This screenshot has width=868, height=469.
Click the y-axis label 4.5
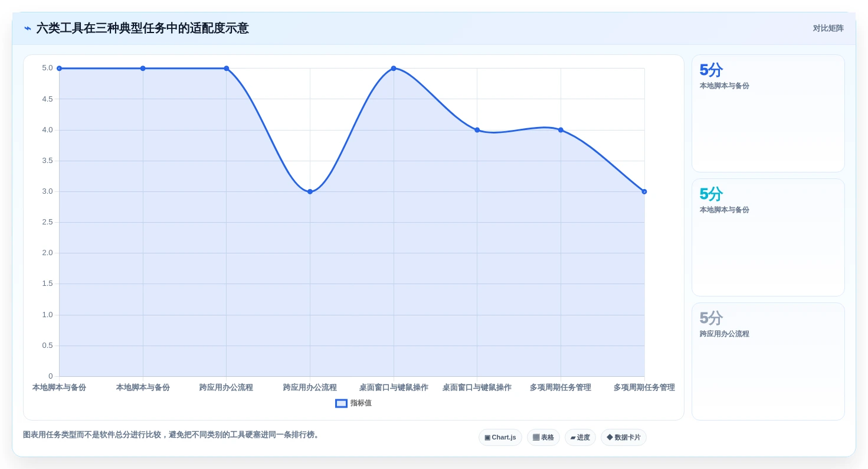47,99
